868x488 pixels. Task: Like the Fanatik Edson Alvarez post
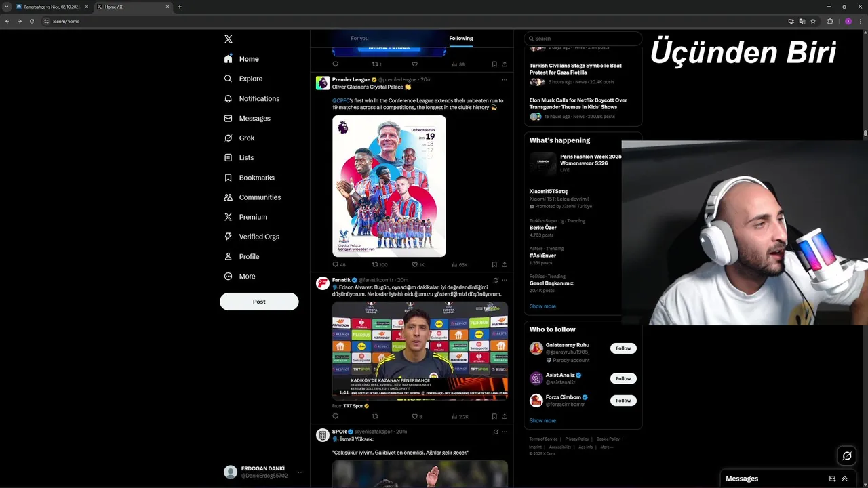click(x=417, y=416)
